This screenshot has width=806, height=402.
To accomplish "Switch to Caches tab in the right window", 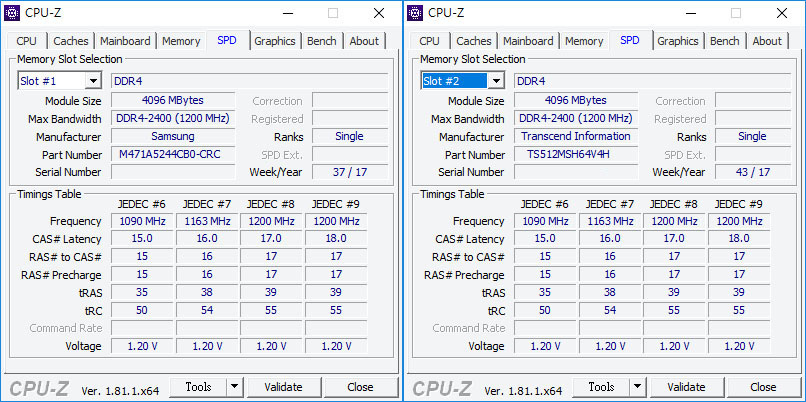I will pyautogui.click(x=473, y=41).
